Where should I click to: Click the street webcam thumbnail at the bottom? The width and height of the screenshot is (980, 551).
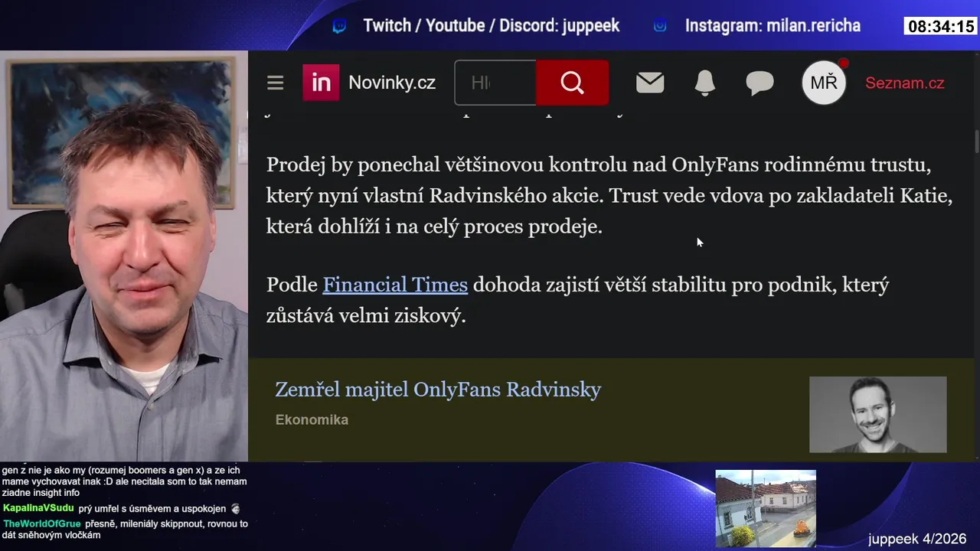766,508
